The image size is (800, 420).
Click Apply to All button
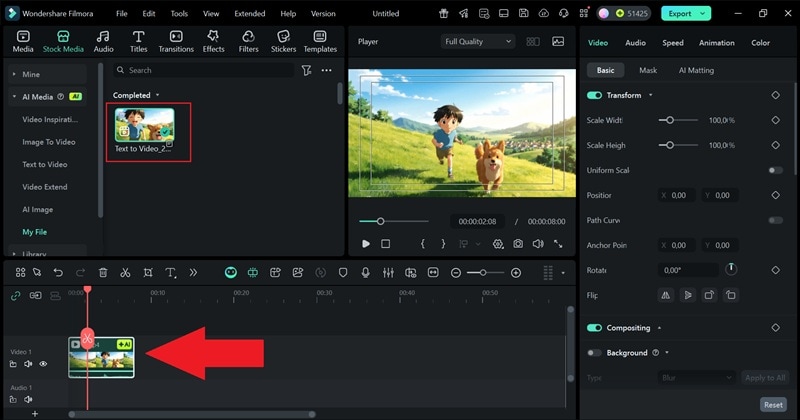coord(764,378)
